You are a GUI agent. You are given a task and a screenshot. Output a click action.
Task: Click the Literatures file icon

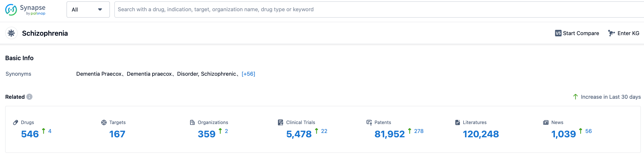[457, 122]
